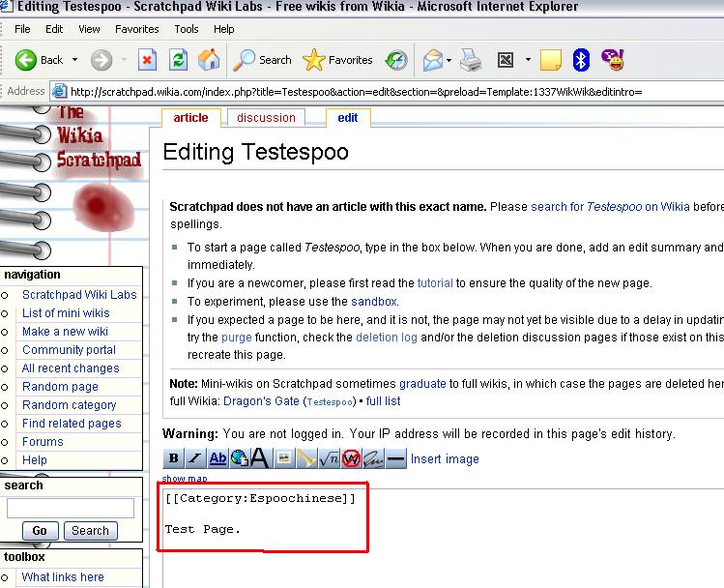Screen dimensions: 724x588
Task: Open What links here link
Action: coord(63,577)
